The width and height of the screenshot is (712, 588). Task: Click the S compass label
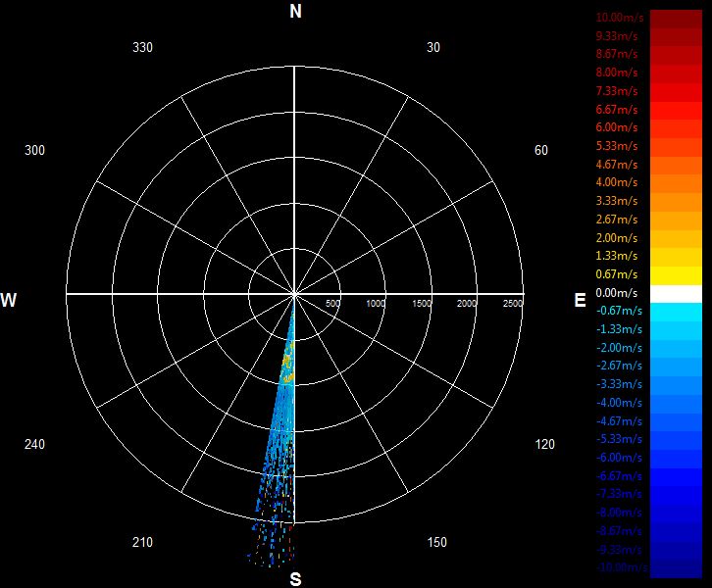point(295,579)
